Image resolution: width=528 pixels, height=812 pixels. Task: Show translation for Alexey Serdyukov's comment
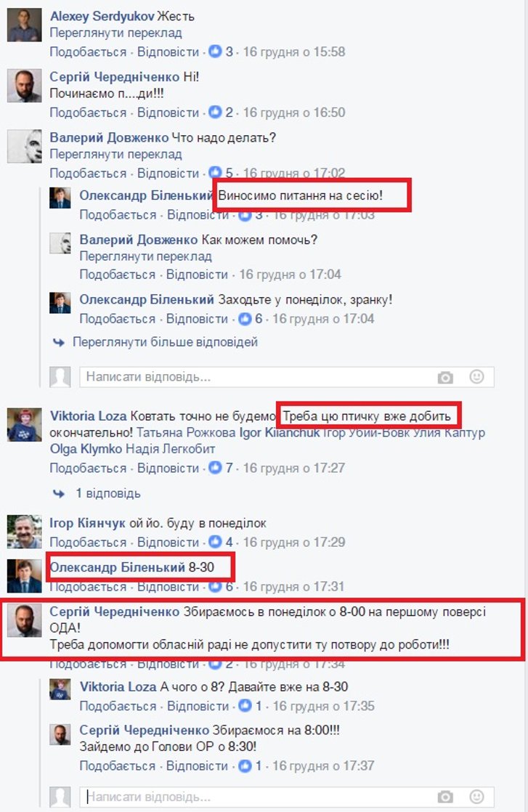(x=115, y=33)
